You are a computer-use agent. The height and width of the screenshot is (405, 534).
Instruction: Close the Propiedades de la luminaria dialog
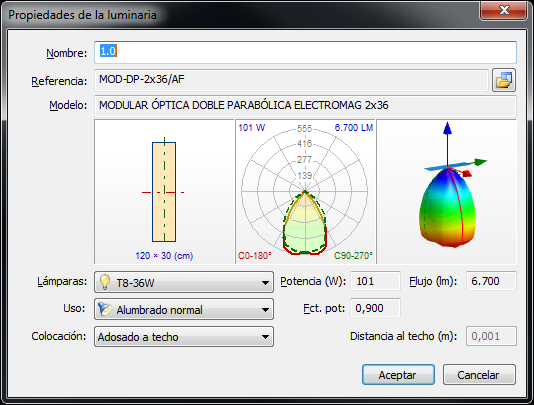pos(504,10)
